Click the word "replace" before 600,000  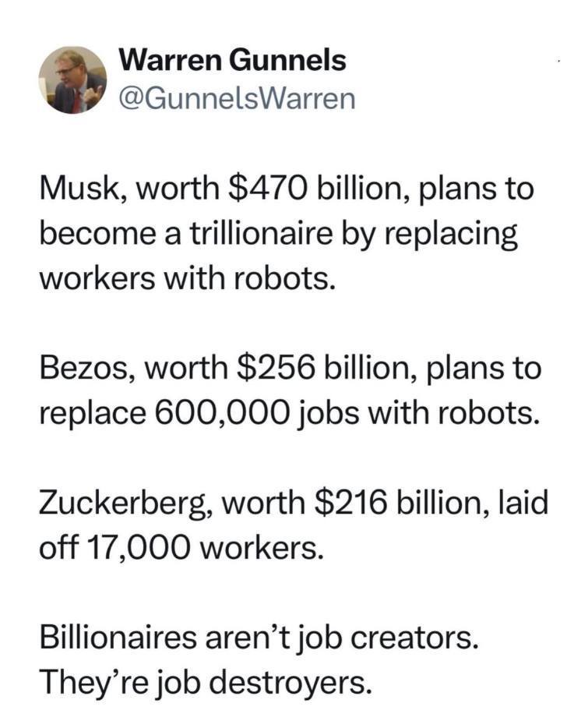pos(88,411)
